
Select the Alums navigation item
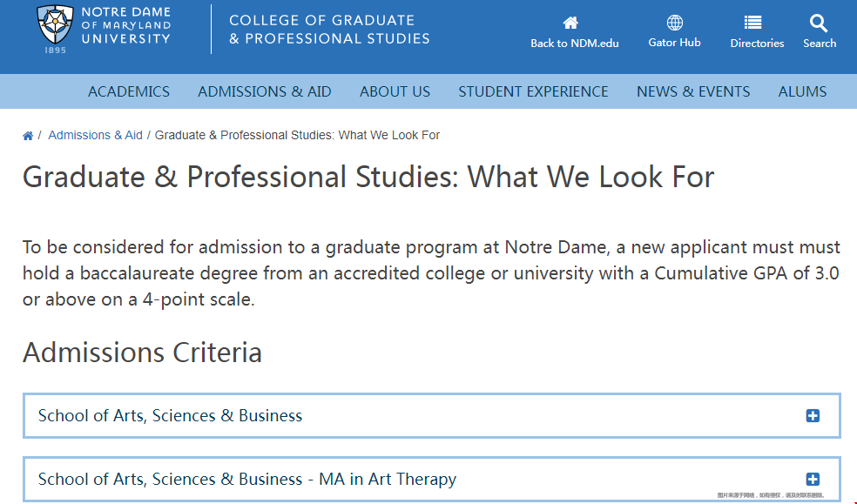[x=802, y=91]
